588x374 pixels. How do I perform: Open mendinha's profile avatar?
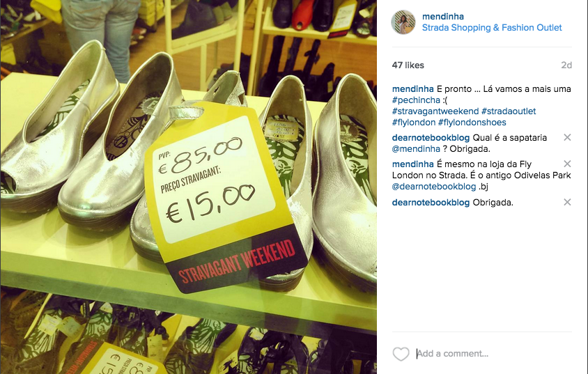[x=403, y=22]
